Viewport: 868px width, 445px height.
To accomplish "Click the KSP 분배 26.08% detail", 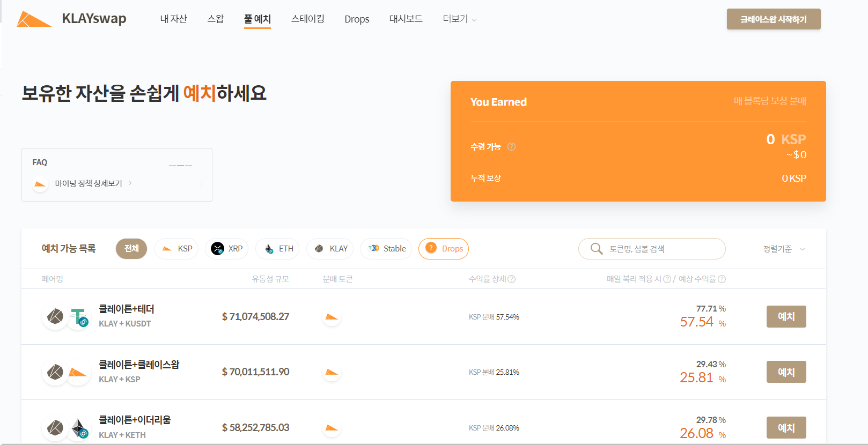I will [x=494, y=428].
